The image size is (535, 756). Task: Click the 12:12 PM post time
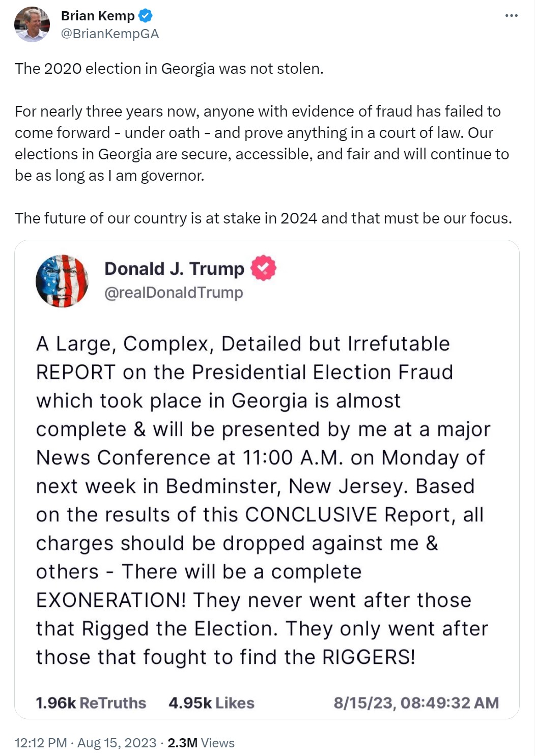click(x=41, y=743)
